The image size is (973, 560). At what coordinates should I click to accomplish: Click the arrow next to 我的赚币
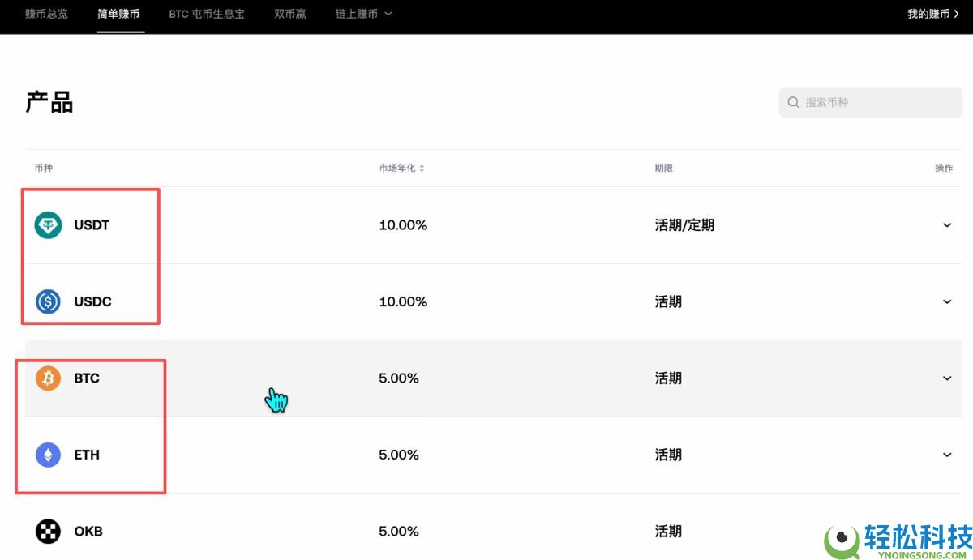coord(957,14)
